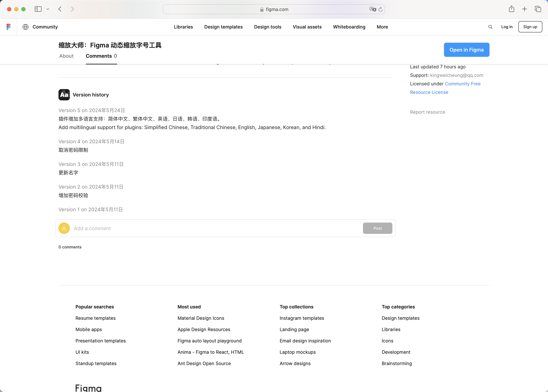
Task: Open Instagram templates link
Action: click(x=302, y=318)
